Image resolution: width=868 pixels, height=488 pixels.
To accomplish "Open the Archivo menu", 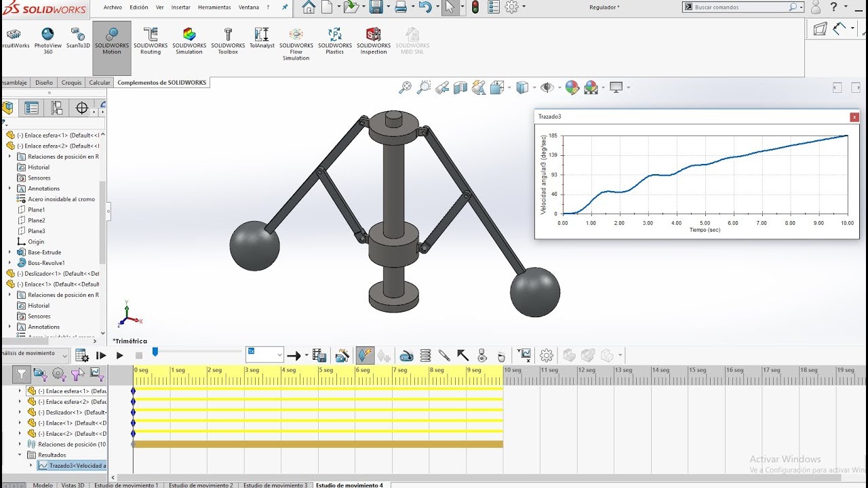I will (113, 7).
